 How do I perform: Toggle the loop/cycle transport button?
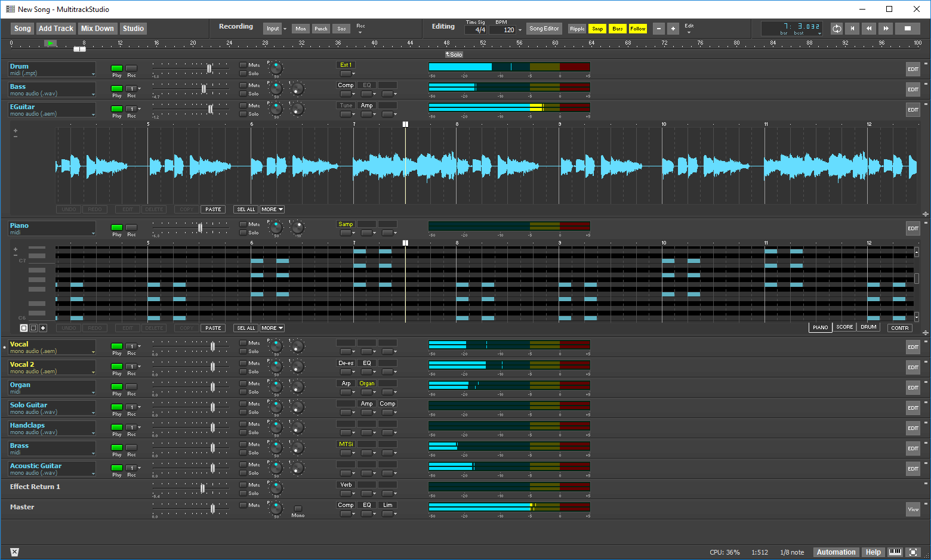click(x=837, y=29)
